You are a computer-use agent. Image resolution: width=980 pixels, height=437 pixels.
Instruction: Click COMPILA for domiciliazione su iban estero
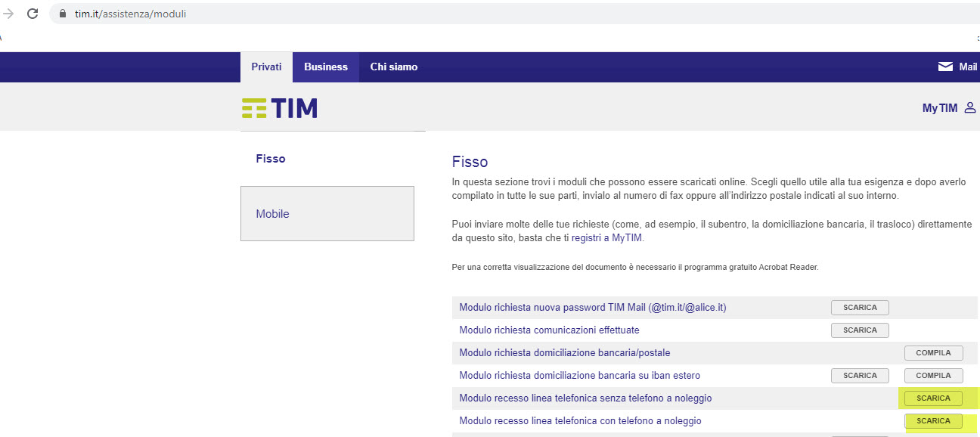coord(933,376)
